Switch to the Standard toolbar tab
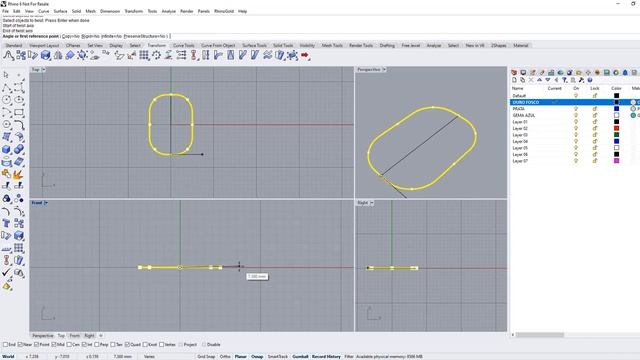 coord(13,45)
